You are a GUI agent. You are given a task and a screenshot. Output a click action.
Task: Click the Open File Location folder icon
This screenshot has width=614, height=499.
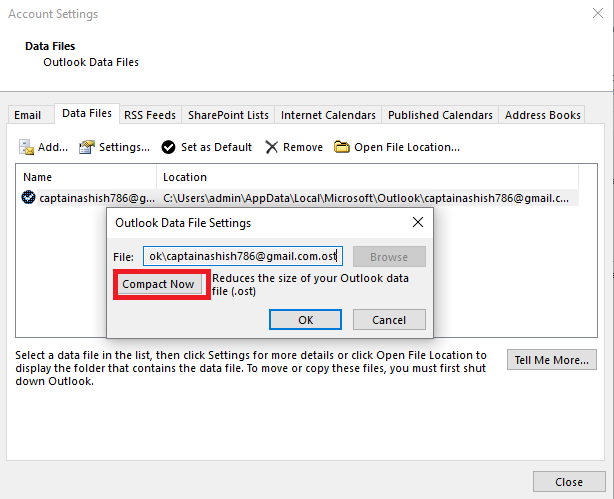[x=341, y=147]
